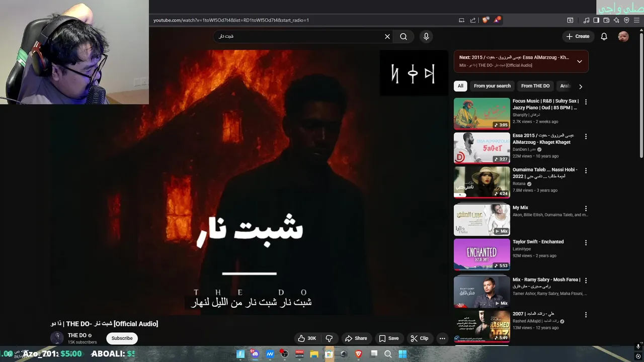Open My Mix playlist title
Image resolution: width=644 pixels, height=362 pixels.
tap(520, 208)
